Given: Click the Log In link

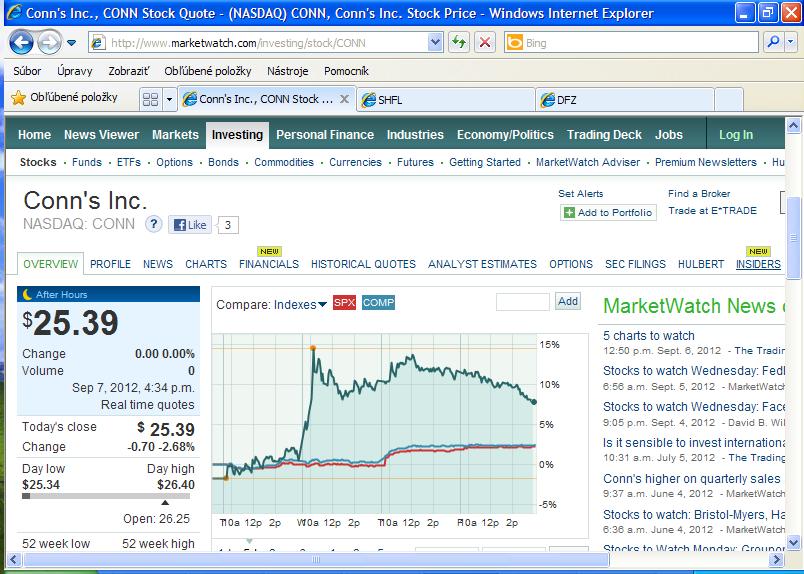Looking at the screenshot, I should point(736,135).
